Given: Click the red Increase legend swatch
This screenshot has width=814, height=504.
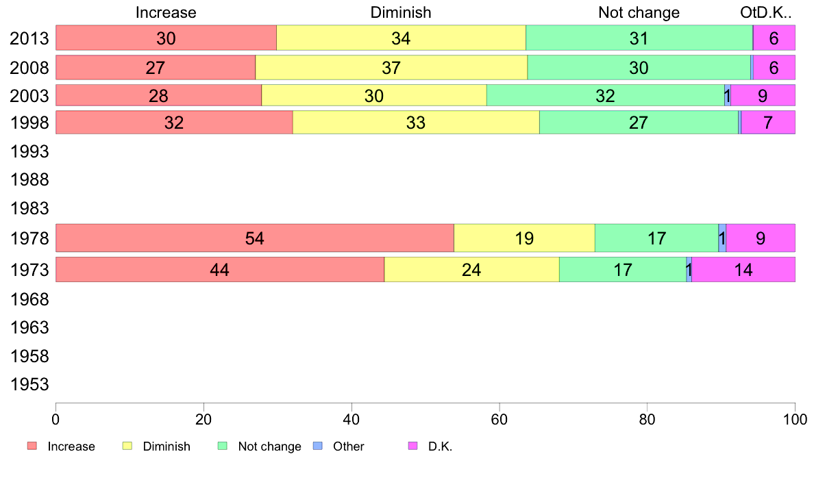Looking at the screenshot, I should click(x=32, y=446).
